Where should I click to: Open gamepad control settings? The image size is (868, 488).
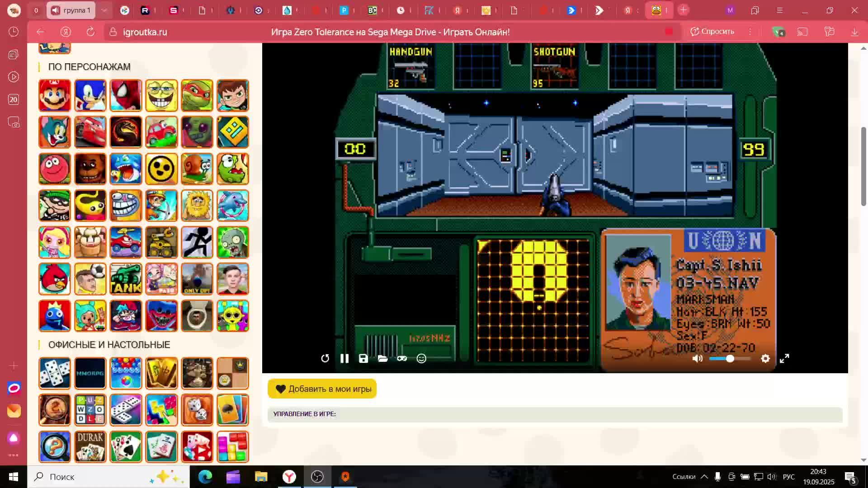pyautogui.click(x=402, y=359)
